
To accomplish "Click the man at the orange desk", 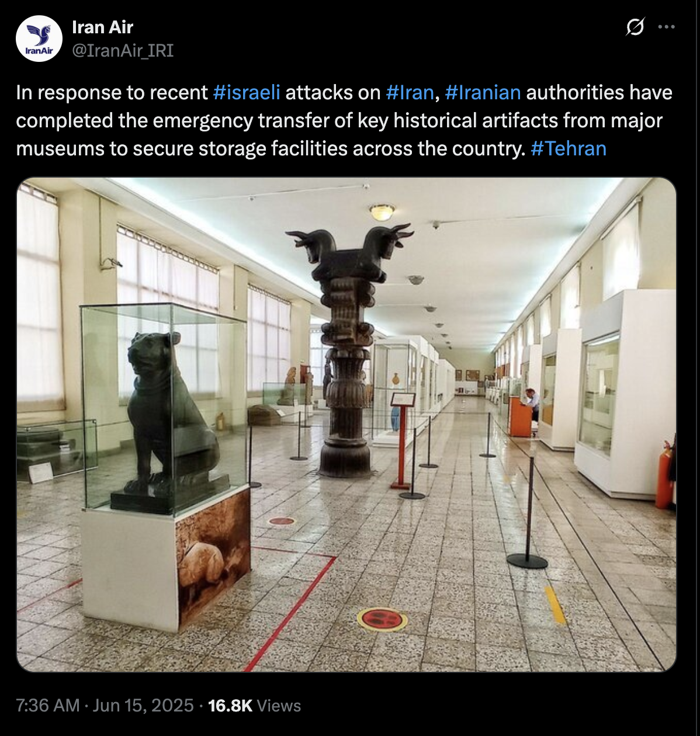I will [532, 404].
